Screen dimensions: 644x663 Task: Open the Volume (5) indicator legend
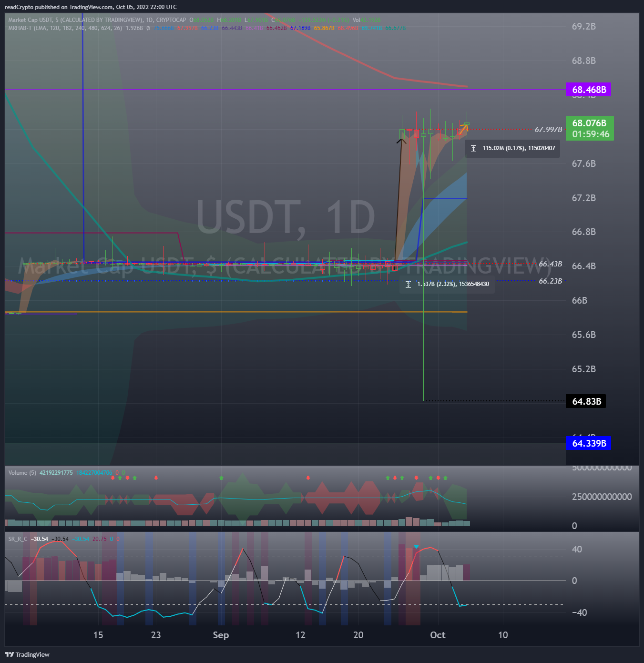click(x=22, y=473)
